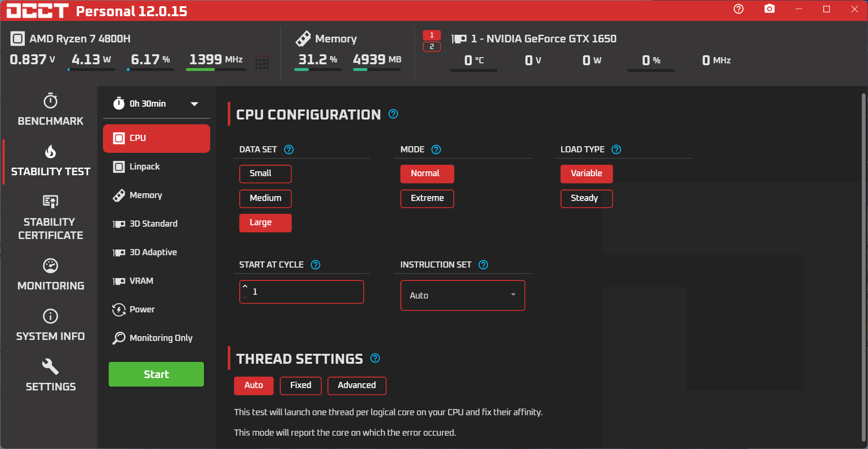This screenshot has width=868, height=449.
Task: Switch to the Memory test
Action: (x=156, y=195)
